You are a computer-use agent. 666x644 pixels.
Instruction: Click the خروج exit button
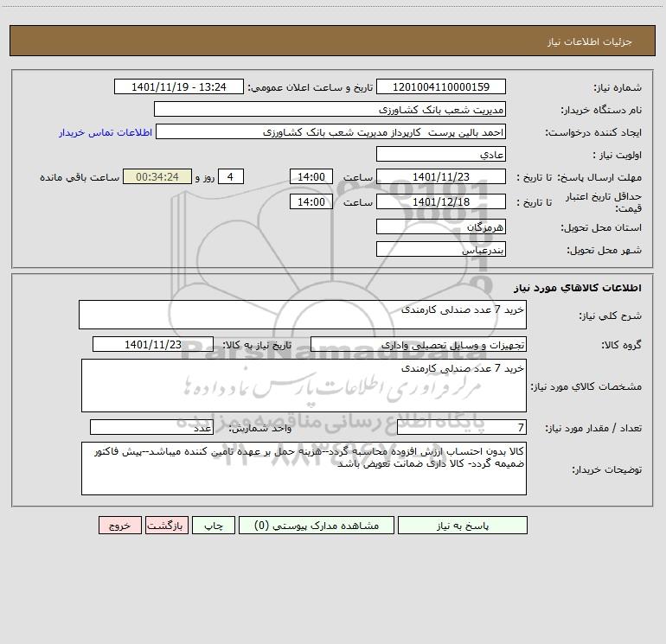point(119,526)
